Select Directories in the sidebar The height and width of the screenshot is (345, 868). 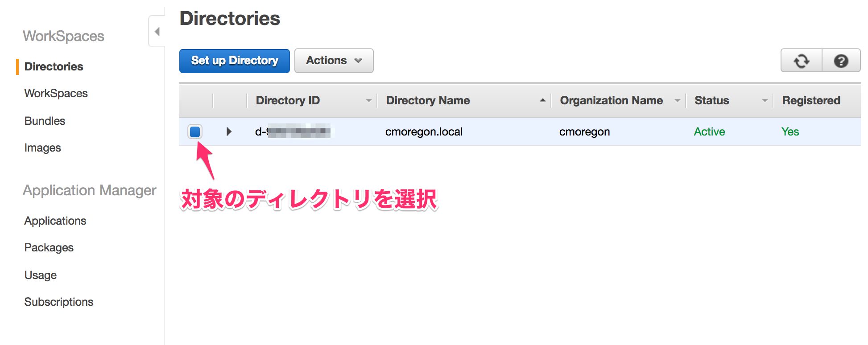54,67
